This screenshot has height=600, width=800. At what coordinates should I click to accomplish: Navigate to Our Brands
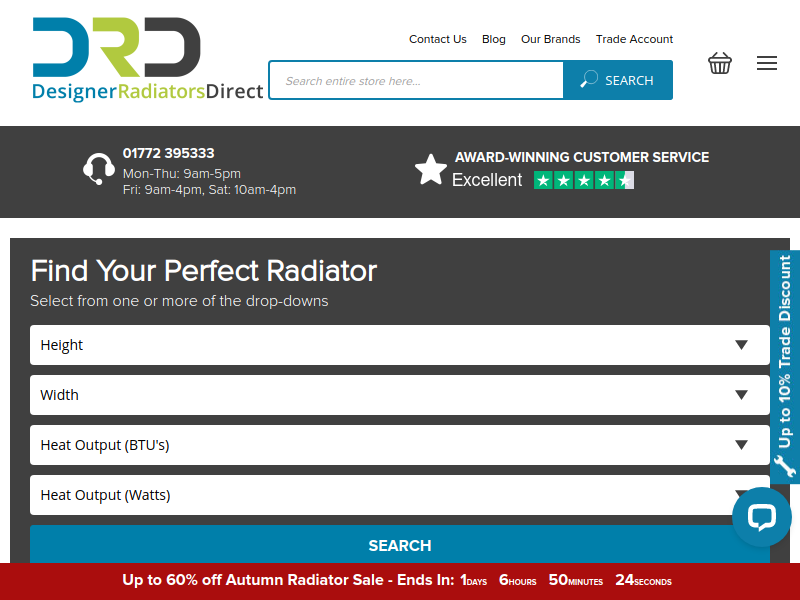550,39
